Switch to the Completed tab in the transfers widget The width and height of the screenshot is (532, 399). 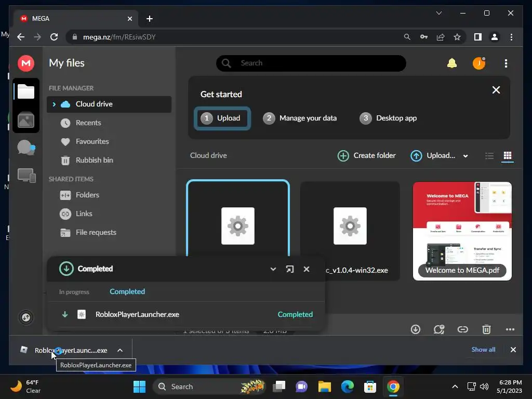pos(127,291)
